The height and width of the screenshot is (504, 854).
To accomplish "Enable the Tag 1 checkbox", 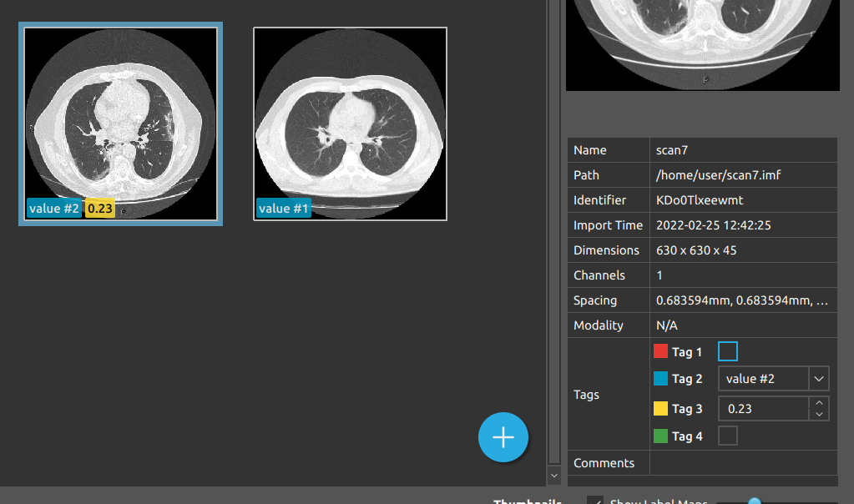I will [728, 351].
